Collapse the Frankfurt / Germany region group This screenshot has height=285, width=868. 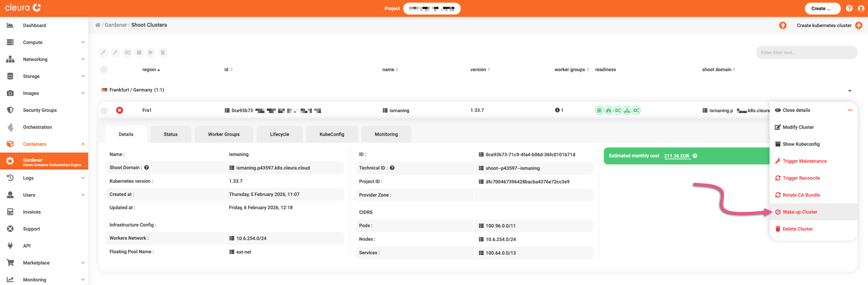pyautogui.click(x=849, y=90)
